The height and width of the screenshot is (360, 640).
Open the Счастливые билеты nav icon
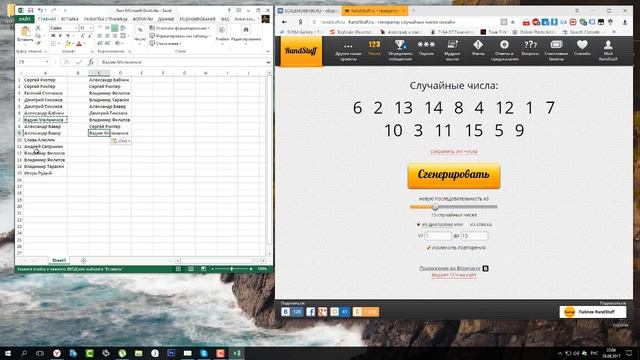tap(556, 50)
